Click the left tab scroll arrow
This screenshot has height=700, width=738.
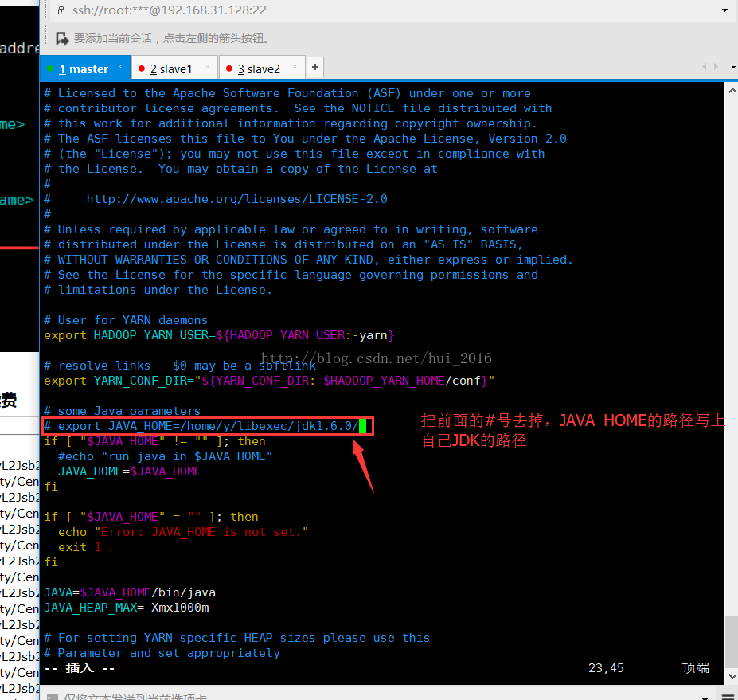pyautogui.click(x=704, y=68)
